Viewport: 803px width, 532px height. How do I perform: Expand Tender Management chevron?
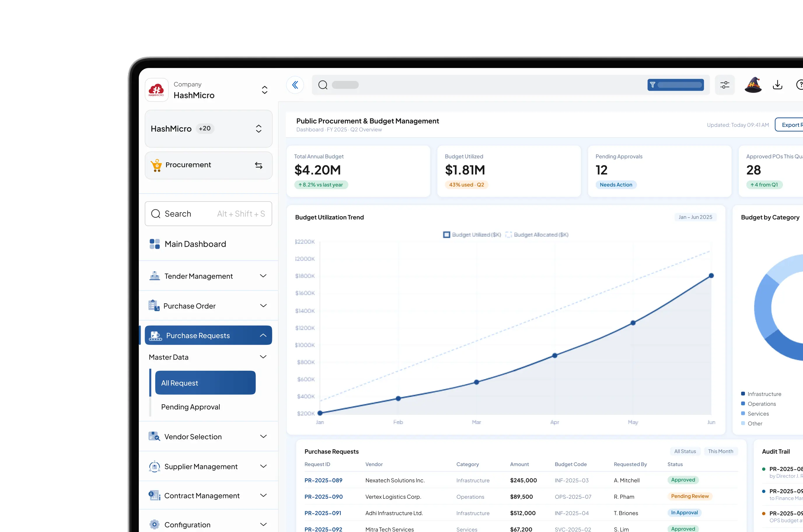pyautogui.click(x=263, y=276)
